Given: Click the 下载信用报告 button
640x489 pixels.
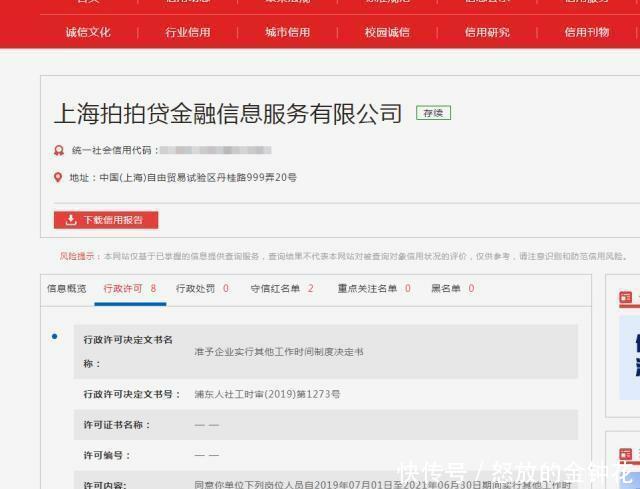Looking at the screenshot, I should (x=106, y=220).
